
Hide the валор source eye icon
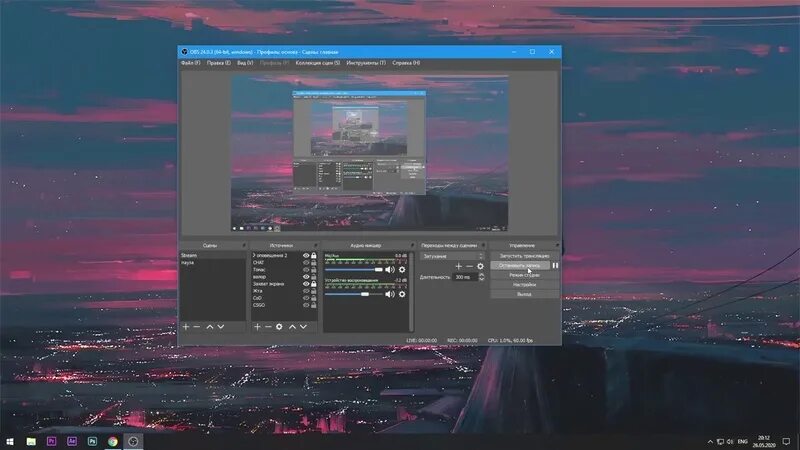[x=306, y=277]
